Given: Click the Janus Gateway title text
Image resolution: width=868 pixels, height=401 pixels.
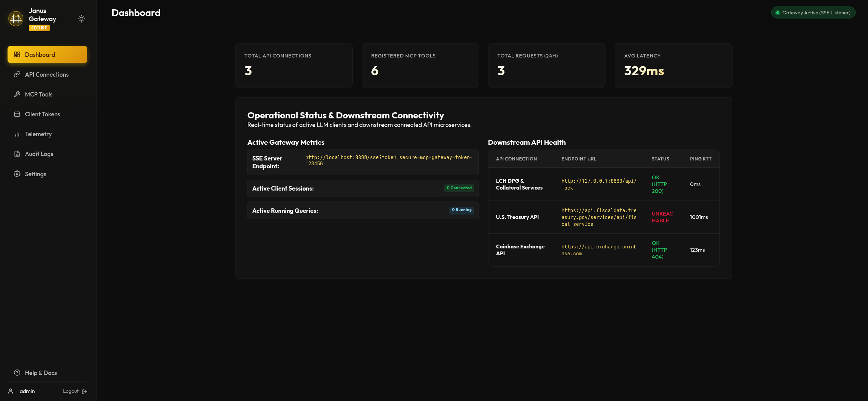Looking at the screenshot, I should tap(42, 15).
